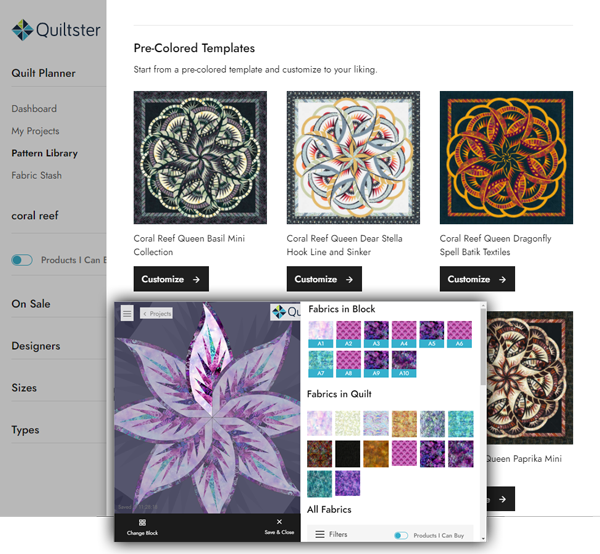The height and width of the screenshot is (554, 600).
Task: Open the hamburger menu in block editor
Action: click(x=127, y=313)
